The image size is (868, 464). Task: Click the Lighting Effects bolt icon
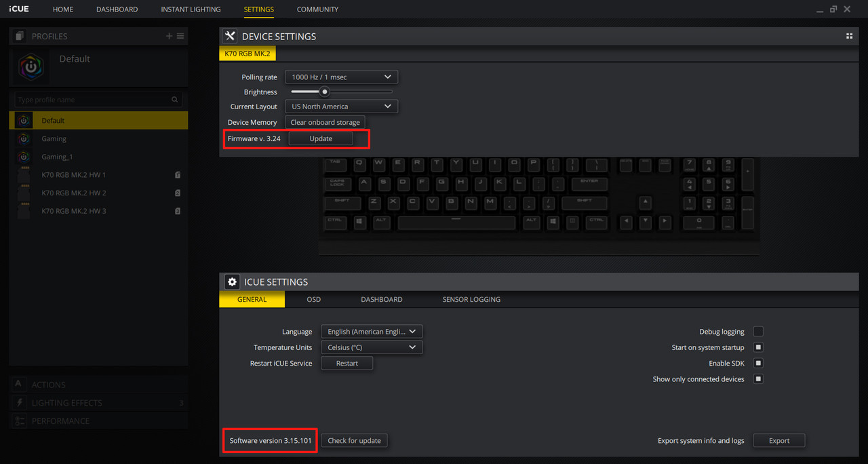click(19, 403)
